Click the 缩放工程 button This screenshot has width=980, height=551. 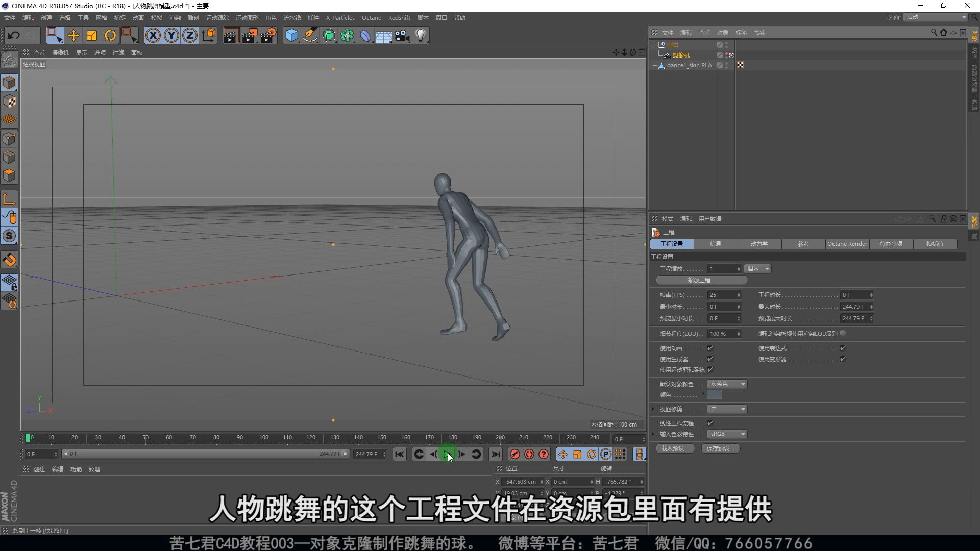[x=701, y=280]
